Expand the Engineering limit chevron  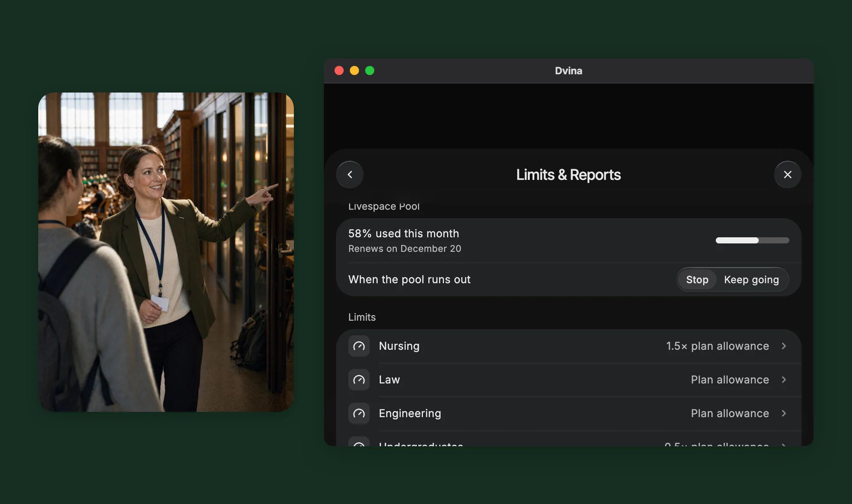(784, 414)
